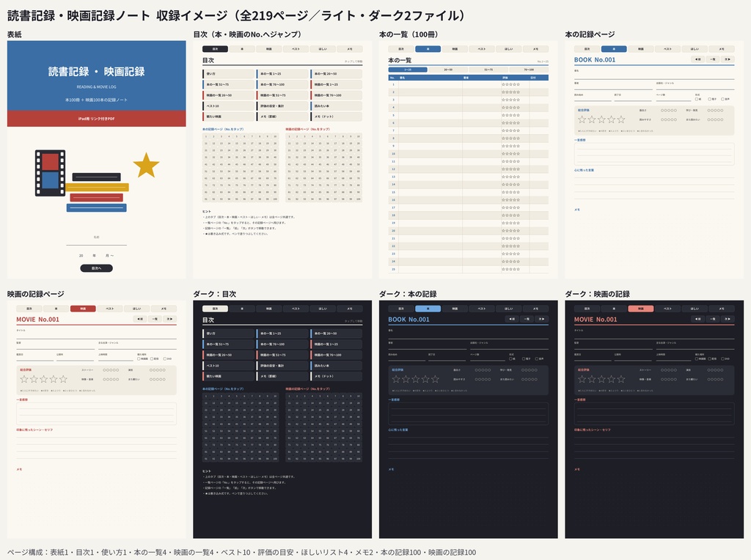Select the ベスト tab on light book record page
Image resolution: width=751 pixels, height=560 pixels.
(667, 49)
